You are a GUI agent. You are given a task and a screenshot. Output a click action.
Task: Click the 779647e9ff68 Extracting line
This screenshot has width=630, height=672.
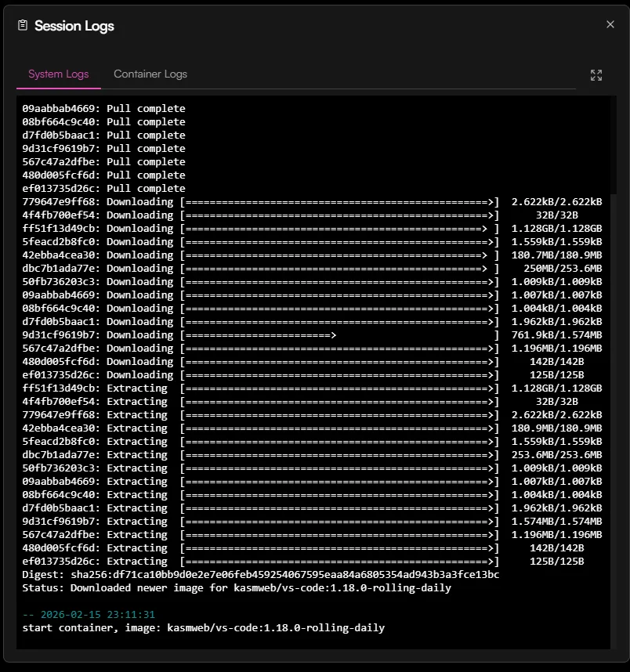point(312,414)
